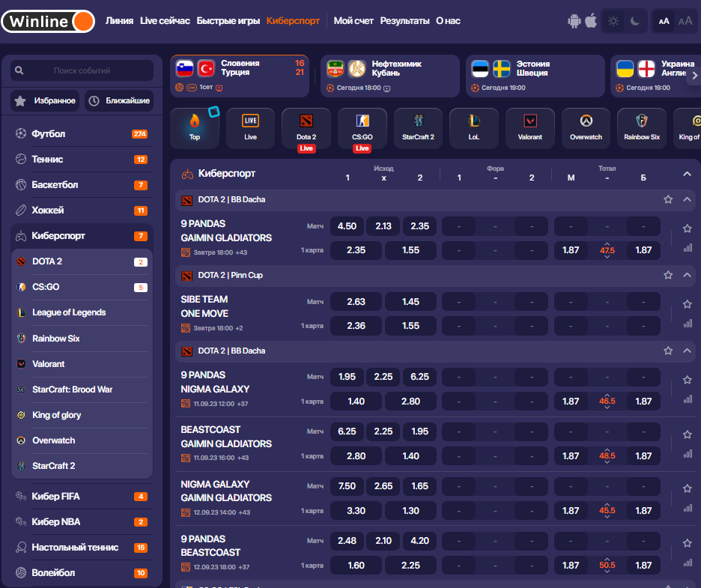Switch to light theme with sun icon
The height and width of the screenshot is (588, 701).
613,21
